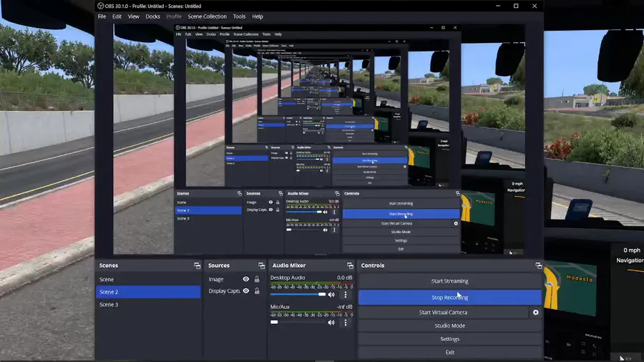This screenshot has width=644, height=362.
Task: Open the Scene Collection menu
Action: [207, 16]
